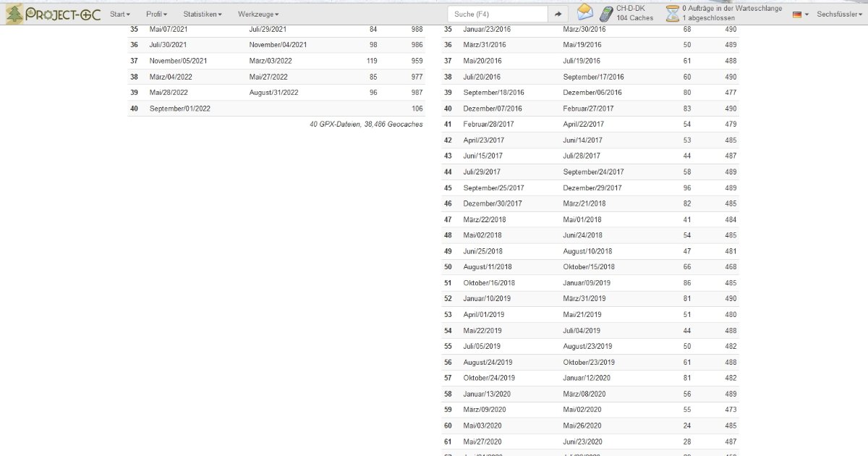Click the GPS device icon
This screenshot has width=868, height=456.
605,13
